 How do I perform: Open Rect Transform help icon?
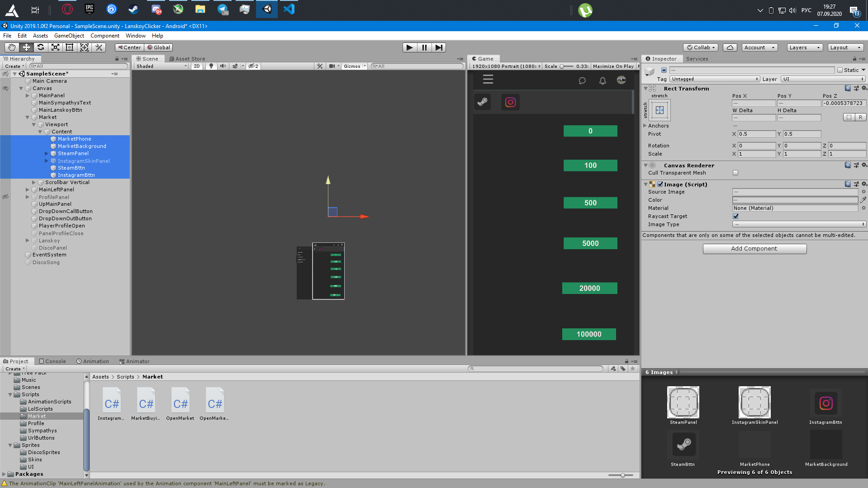pyautogui.click(x=848, y=88)
